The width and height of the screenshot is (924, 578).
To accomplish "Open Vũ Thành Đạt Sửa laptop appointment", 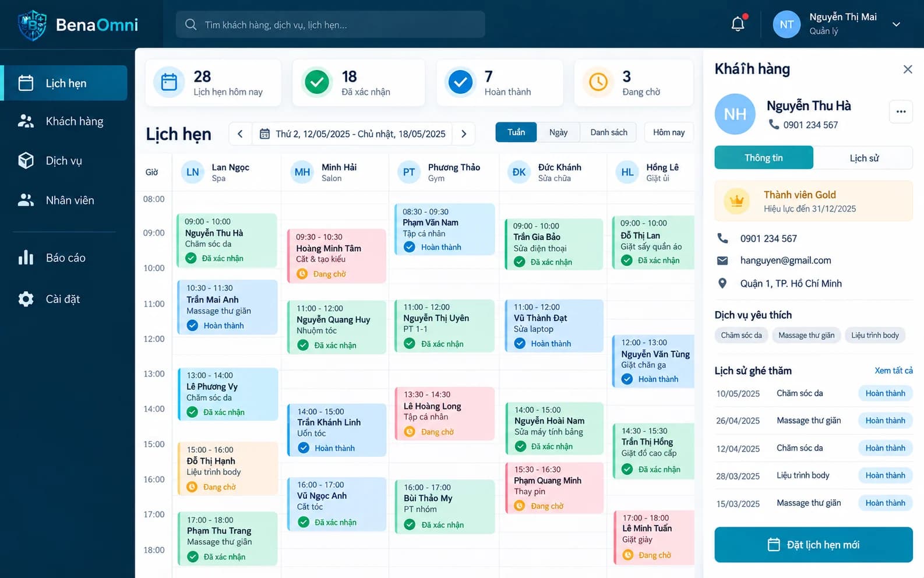I will (x=554, y=326).
